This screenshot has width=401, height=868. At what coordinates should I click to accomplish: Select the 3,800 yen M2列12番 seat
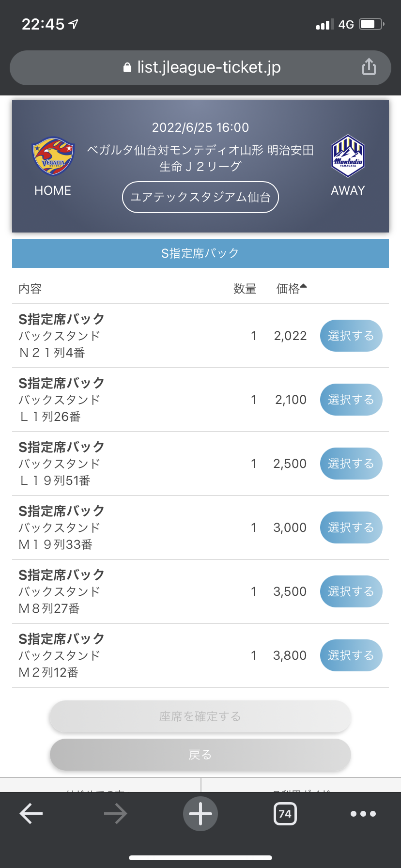[351, 655]
